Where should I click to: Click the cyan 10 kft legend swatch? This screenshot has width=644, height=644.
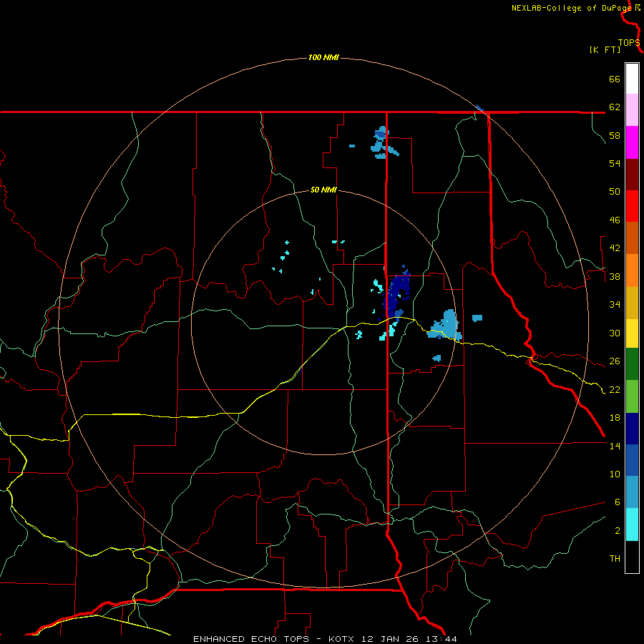tap(632, 524)
